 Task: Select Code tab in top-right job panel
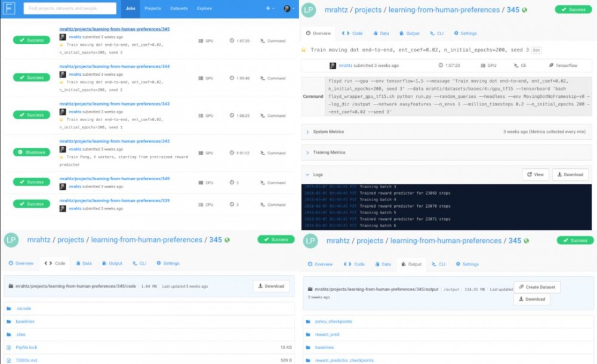(352, 33)
